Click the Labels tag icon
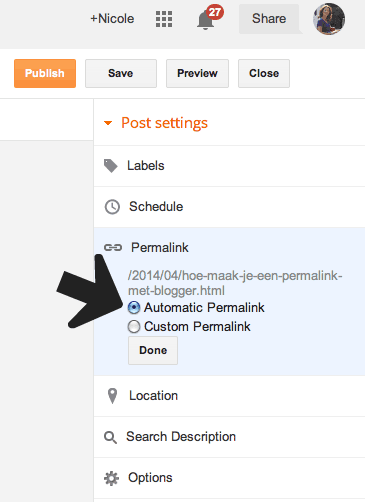This screenshot has height=502, width=365. tap(111, 166)
